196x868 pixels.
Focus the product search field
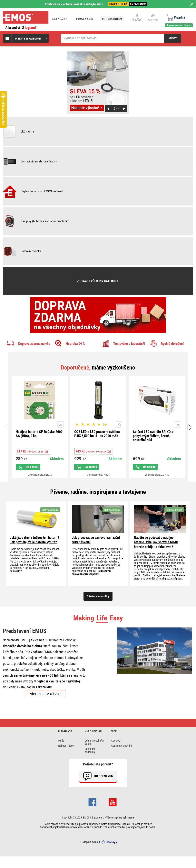tap(112, 38)
